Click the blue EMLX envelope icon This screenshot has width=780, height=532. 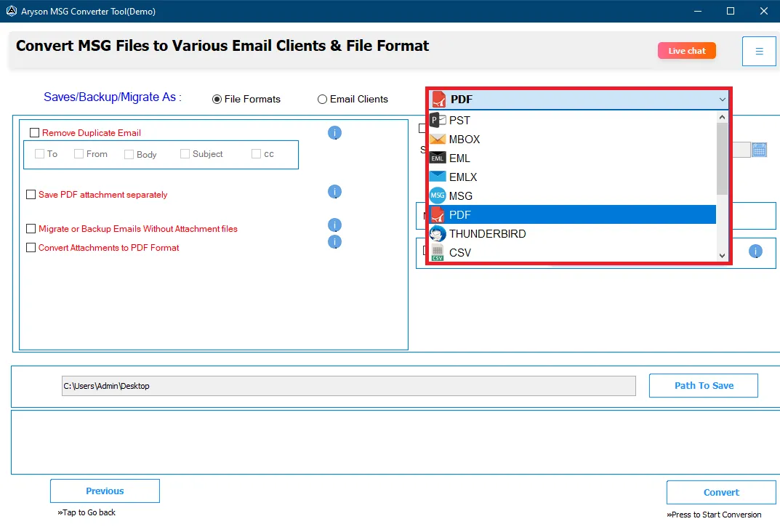pos(438,177)
